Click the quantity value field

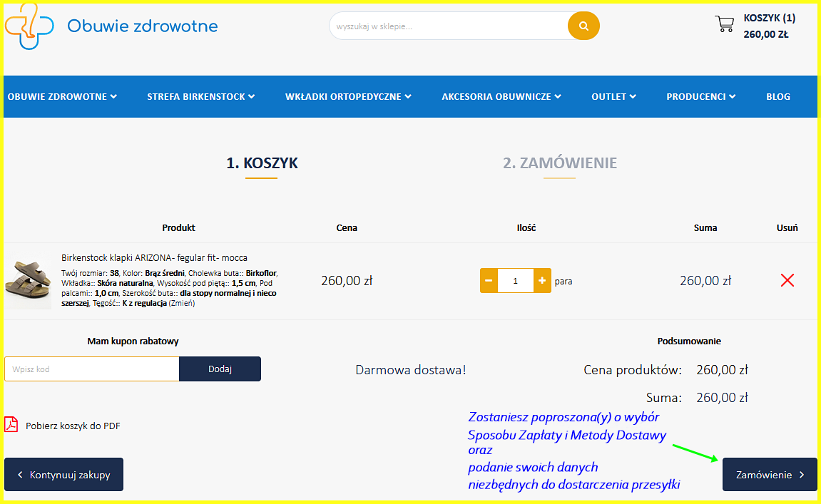pos(515,281)
